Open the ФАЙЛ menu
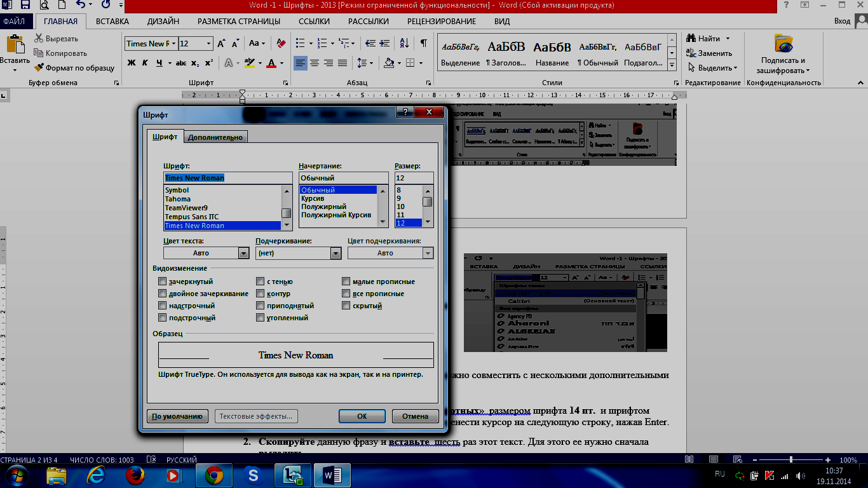Viewport: 868px width, 488px height. 14,21
